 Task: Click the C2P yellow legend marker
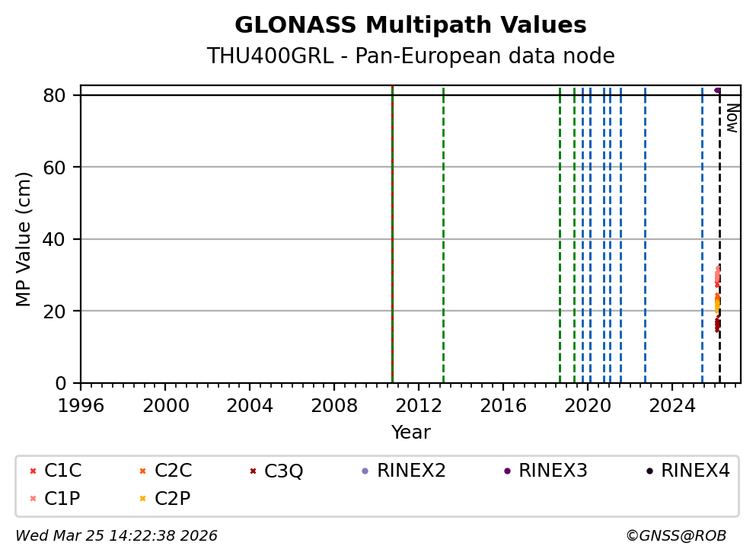click(142, 500)
